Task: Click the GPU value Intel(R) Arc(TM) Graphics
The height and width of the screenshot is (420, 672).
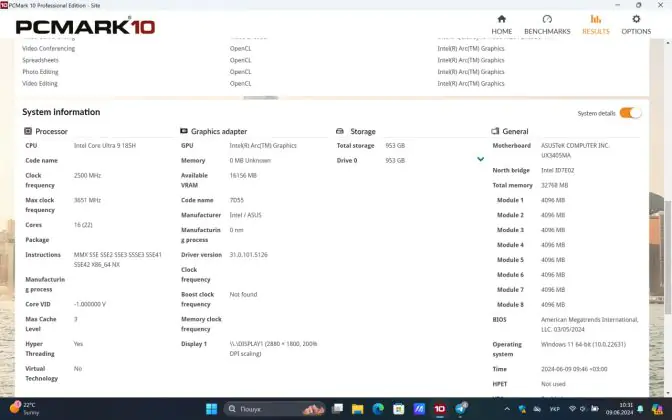Action: coord(263,146)
